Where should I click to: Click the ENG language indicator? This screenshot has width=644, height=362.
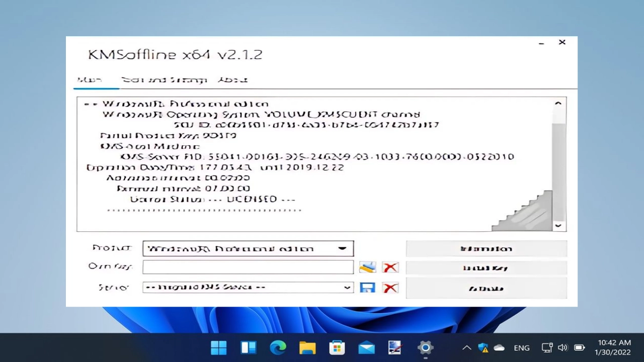(x=522, y=347)
